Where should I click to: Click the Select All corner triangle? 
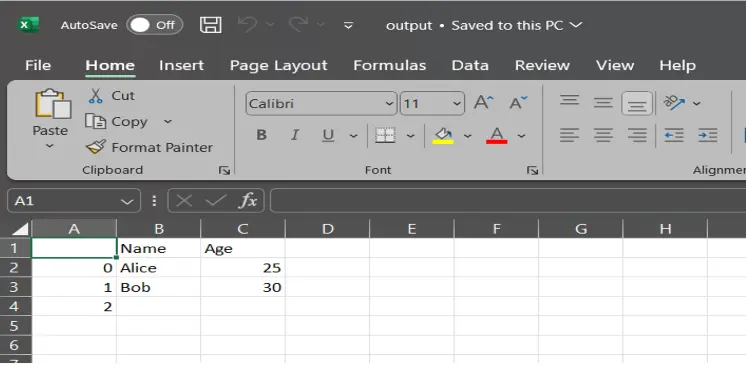[x=20, y=229]
